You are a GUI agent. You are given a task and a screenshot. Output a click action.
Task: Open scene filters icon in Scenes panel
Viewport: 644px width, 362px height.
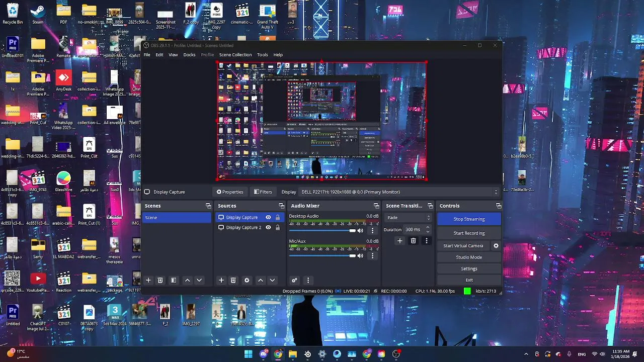point(174,280)
